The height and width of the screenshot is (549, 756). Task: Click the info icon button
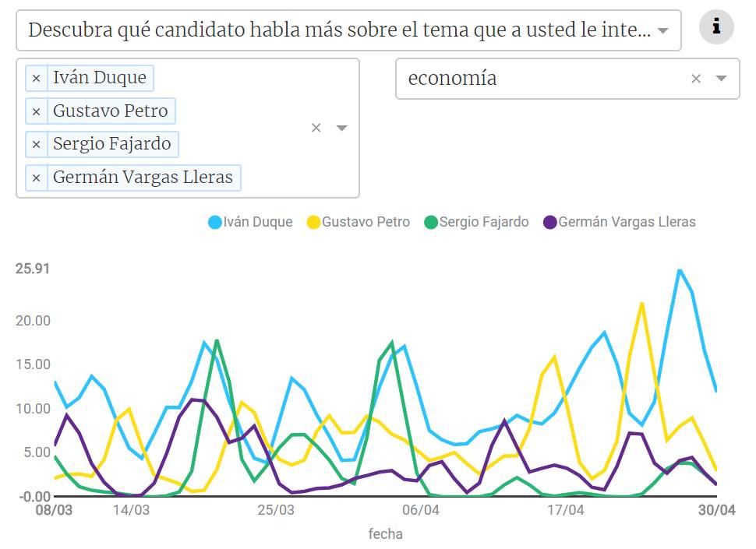pos(716,28)
